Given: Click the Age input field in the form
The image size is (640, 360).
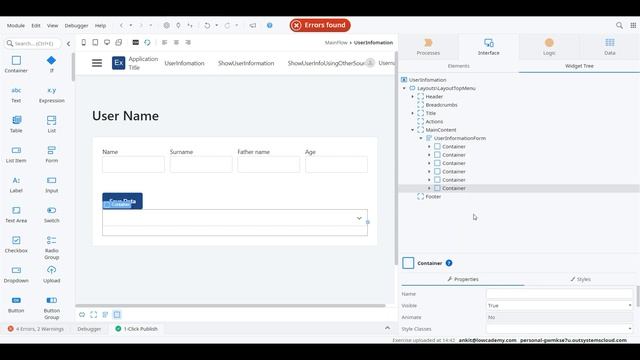Looking at the screenshot, I should (336, 164).
